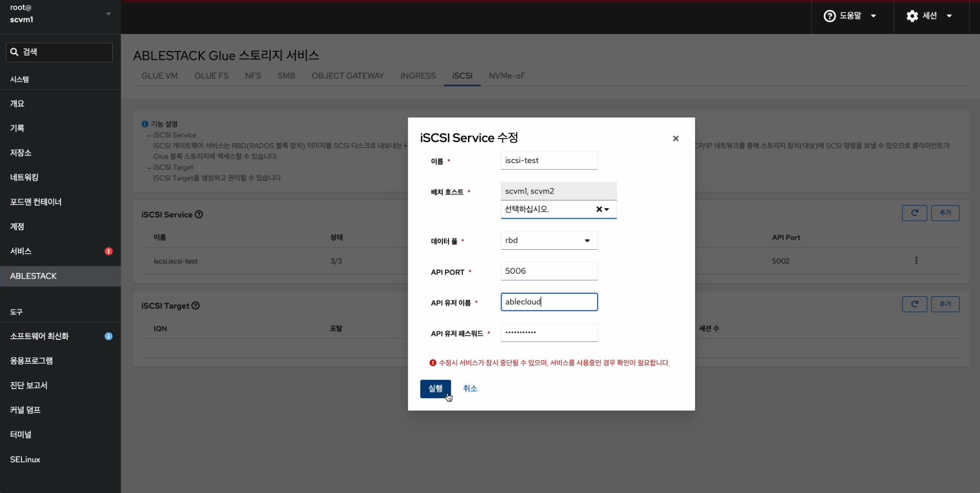Click the red alert badge next to 서비스

click(x=109, y=251)
